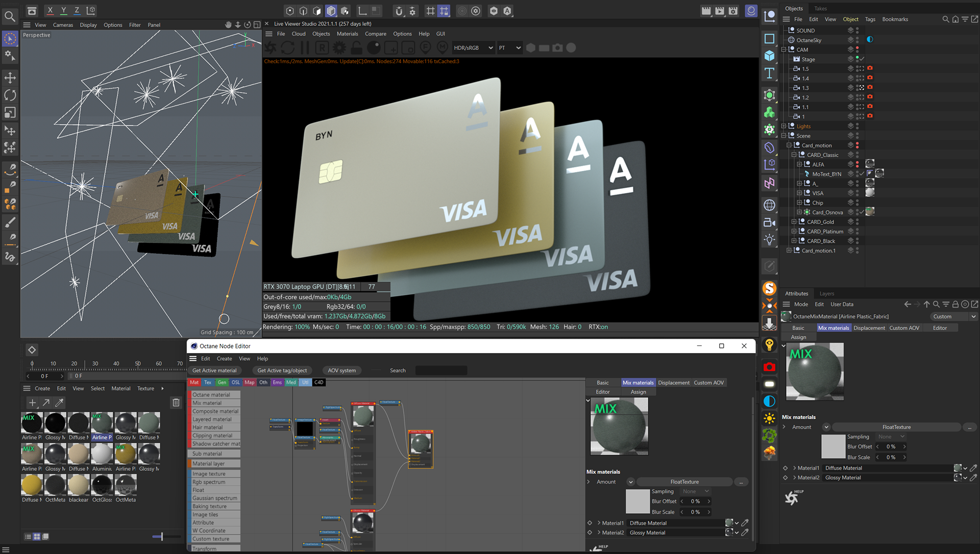Toggle the Z axis lock icon

click(x=77, y=10)
